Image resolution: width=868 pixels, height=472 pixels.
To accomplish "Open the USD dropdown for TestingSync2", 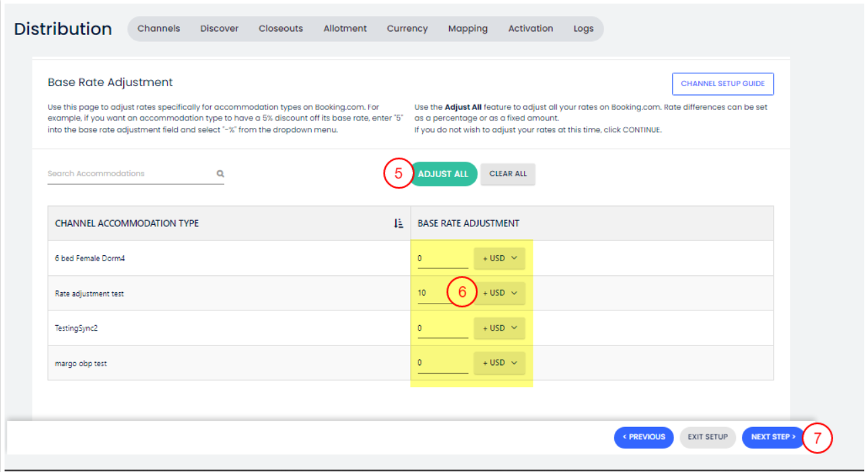I will [499, 329].
